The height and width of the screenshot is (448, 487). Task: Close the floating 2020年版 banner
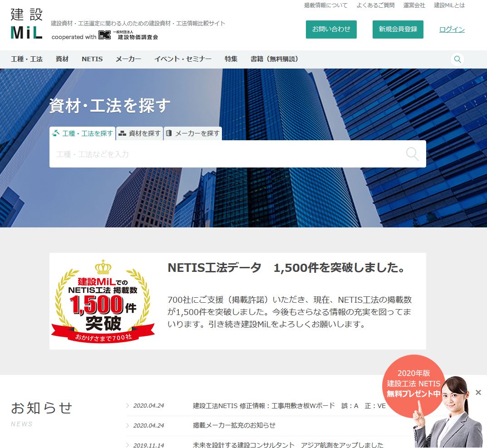pyautogui.click(x=478, y=392)
